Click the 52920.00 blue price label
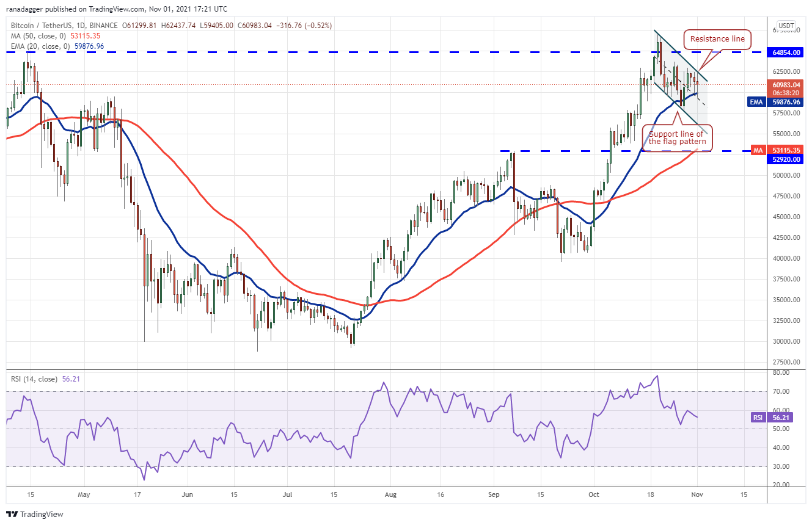Screen dimensions: 812x525 (x=786, y=159)
